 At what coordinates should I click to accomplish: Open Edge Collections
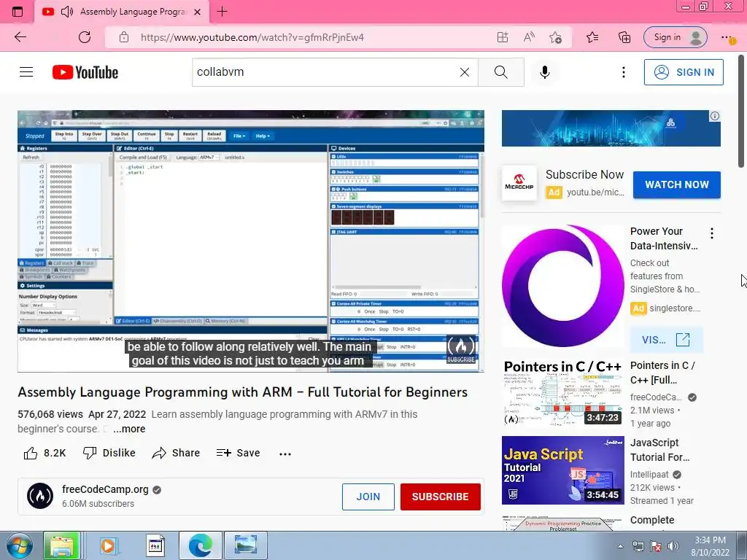coord(624,37)
